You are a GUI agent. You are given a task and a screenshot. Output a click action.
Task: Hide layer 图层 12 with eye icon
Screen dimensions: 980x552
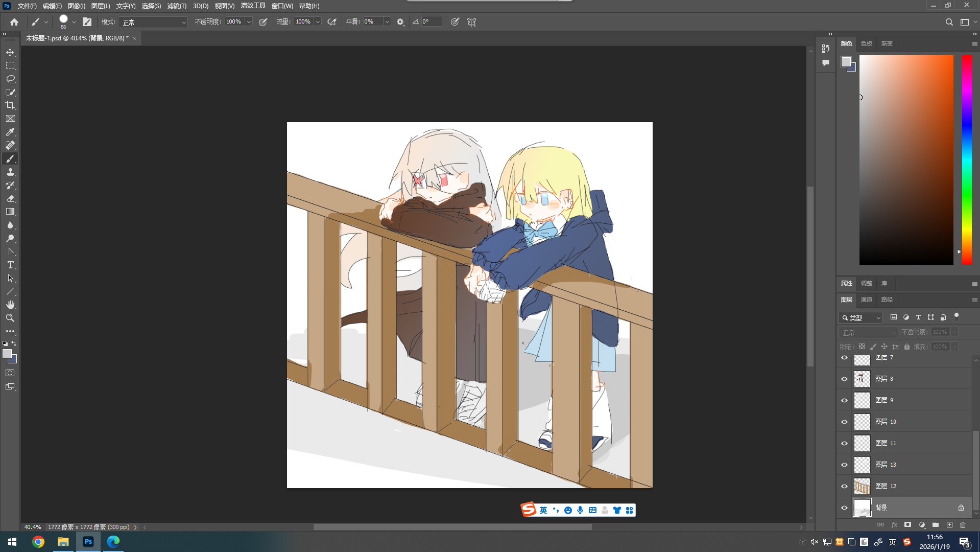844,486
